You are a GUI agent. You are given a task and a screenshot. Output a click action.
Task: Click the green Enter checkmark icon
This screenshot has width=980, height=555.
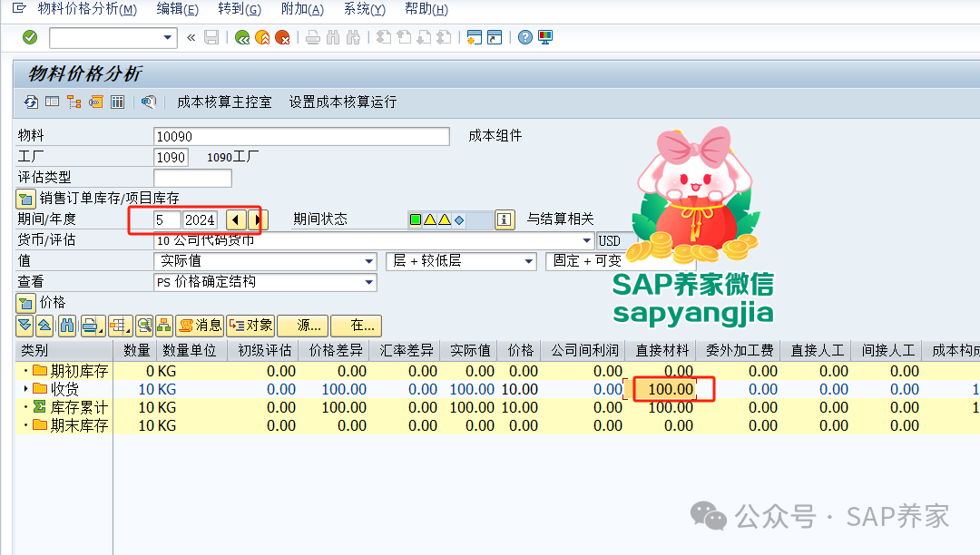click(x=29, y=37)
